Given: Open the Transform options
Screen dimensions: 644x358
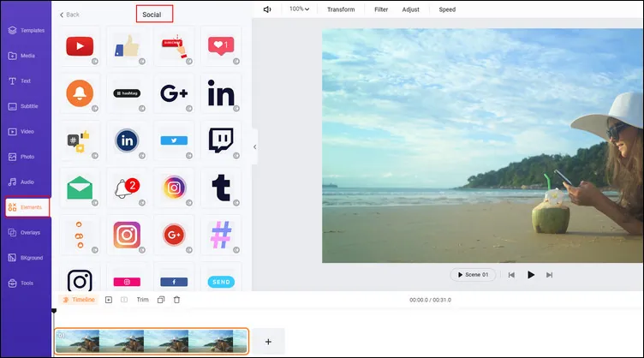Looking at the screenshot, I should pyautogui.click(x=341, y=9).
